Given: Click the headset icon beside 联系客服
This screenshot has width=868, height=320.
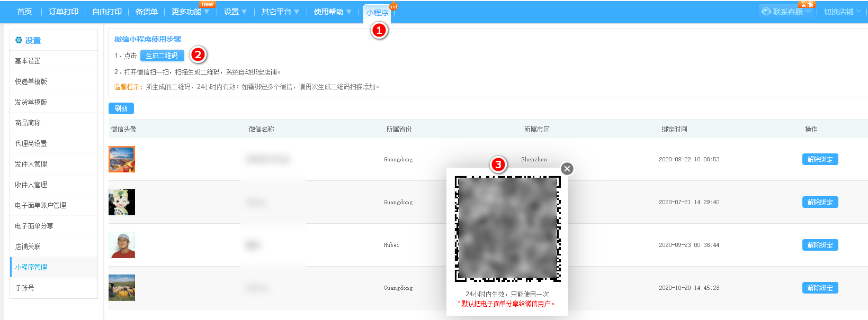Looking at the screenshot, I should pos(766,12).
